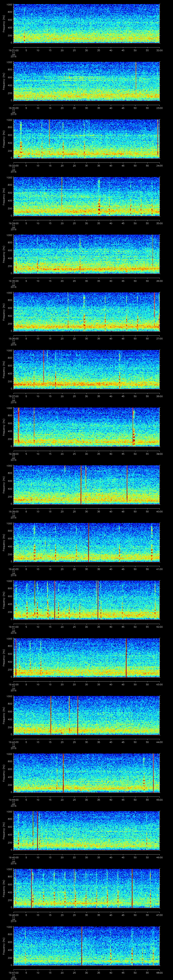Image resolution: width=173 pixels, height=980 pixels.
Task: Click the 19:47:00 start time label
Action: coord(13,973)
